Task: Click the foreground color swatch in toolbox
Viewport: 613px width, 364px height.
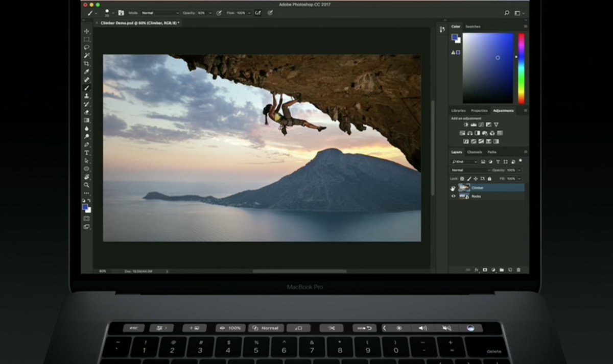Action: [85, 207]
